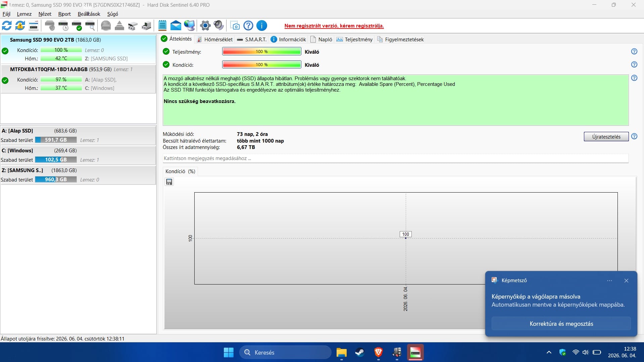Click the camera screenshot toolbar icon
The width and height of the screenshot is (644, 362).
[x=235, y=25]
